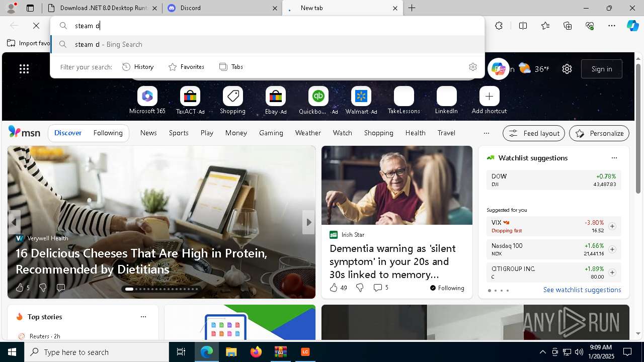This screenshot has height=362, width=644.
Task: Open the TakeLessons shortcut tile
Action: pos(404,100)
